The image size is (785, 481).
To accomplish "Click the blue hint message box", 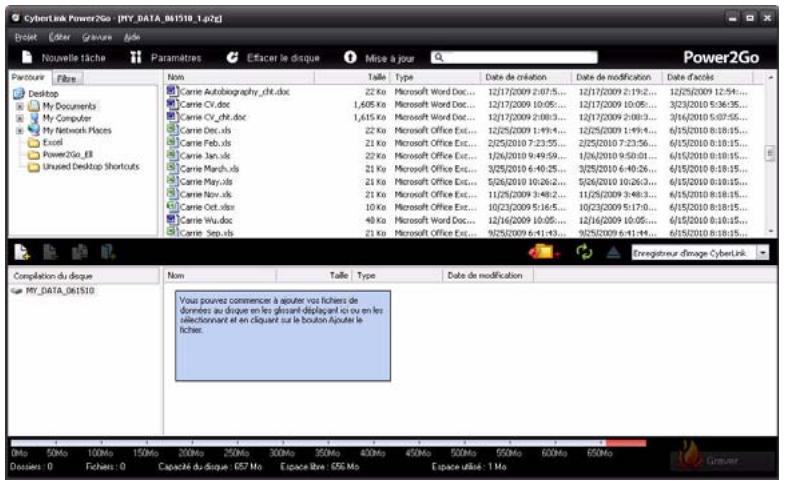I will [283, 336].
